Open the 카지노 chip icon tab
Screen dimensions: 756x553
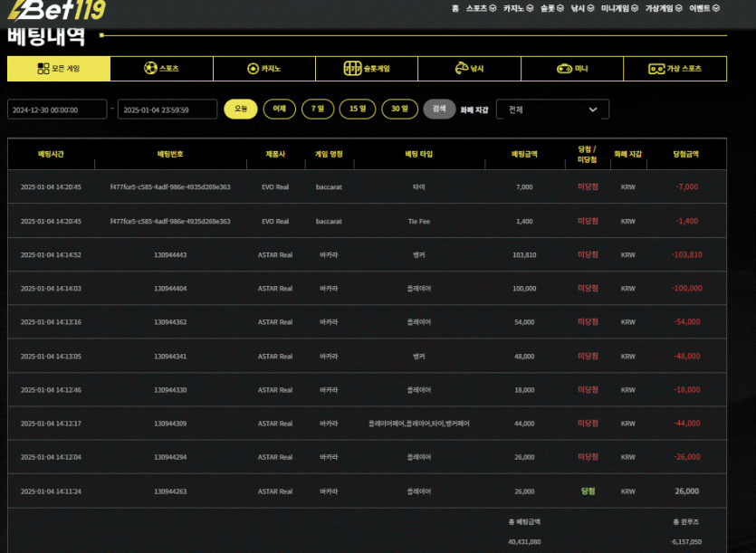tap(264, 69)
